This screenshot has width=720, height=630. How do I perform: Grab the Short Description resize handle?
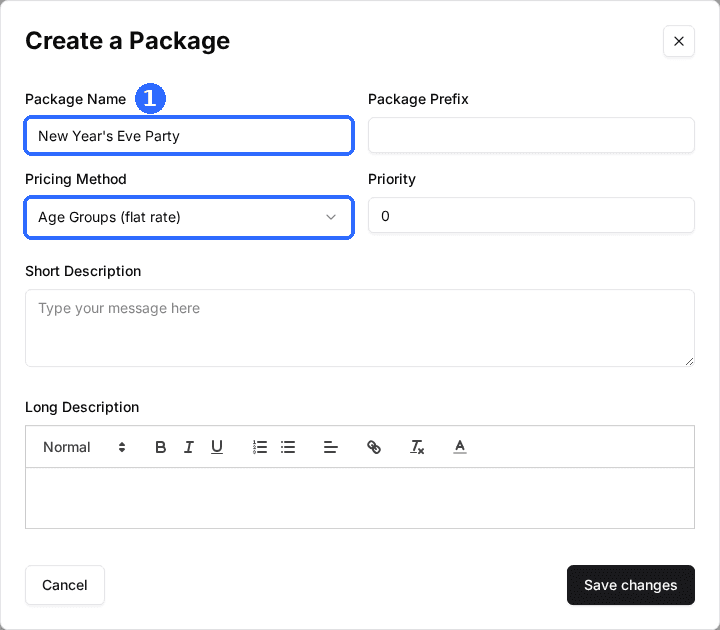click(x=689, y=361)
